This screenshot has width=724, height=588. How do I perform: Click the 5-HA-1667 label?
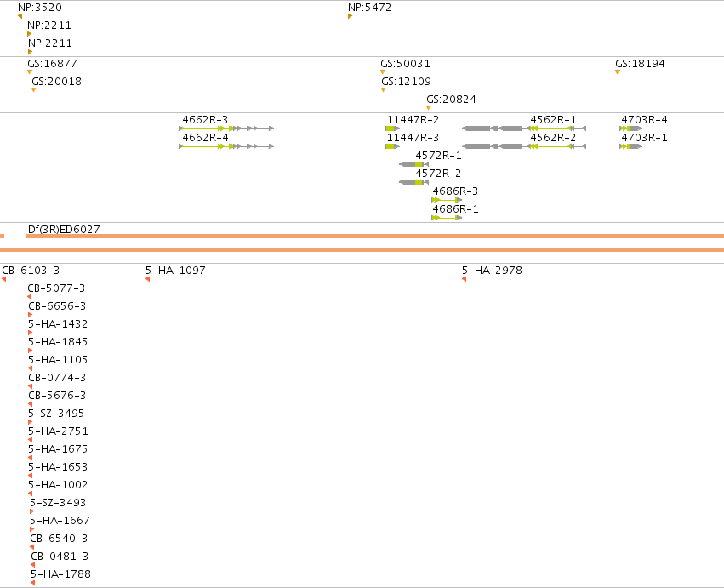coord(60,521)
